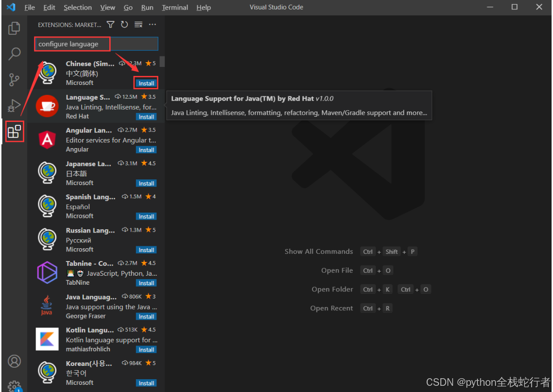This screenshot has height=392, width=553.
Task: Select the 'Java Languag...' extension title
Action: click(x=91, y=297)
